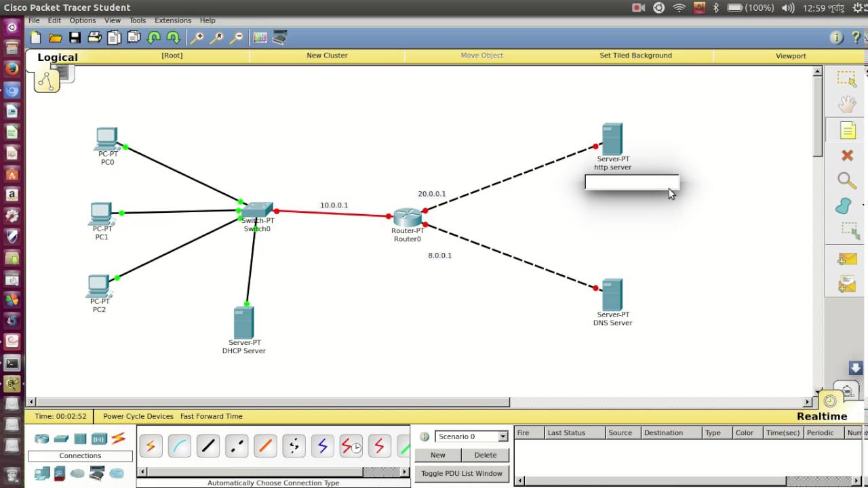Choose the Inspect magnifier tool

847,180
